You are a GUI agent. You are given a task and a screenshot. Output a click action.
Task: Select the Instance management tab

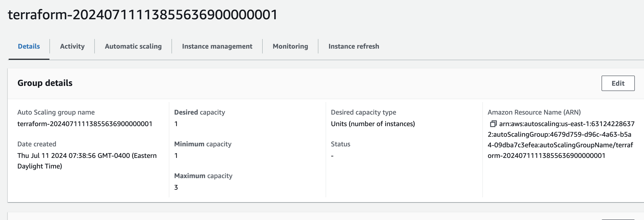click(217, 46)
